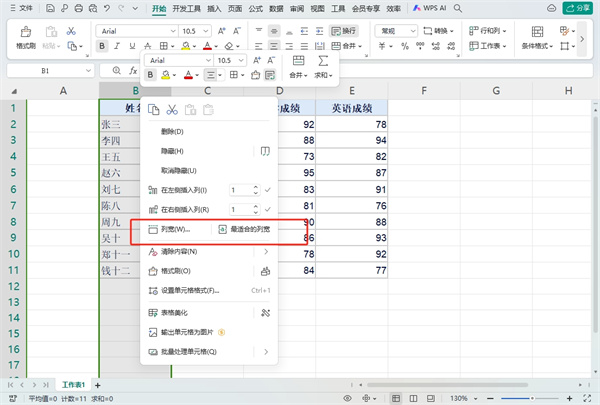600x405 pixels.
Task: Confirm insert column on right checkmark
Action: (x=267, y=210)
